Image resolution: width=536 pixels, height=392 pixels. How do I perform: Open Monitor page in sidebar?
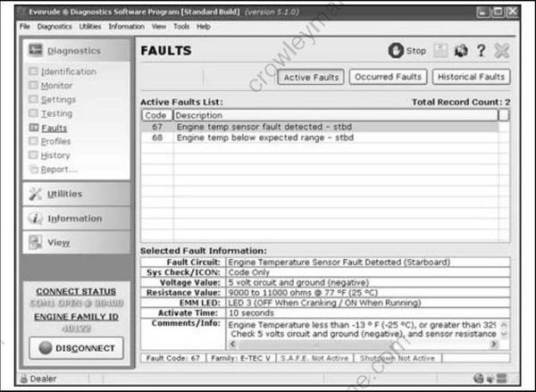coord(57,86)
